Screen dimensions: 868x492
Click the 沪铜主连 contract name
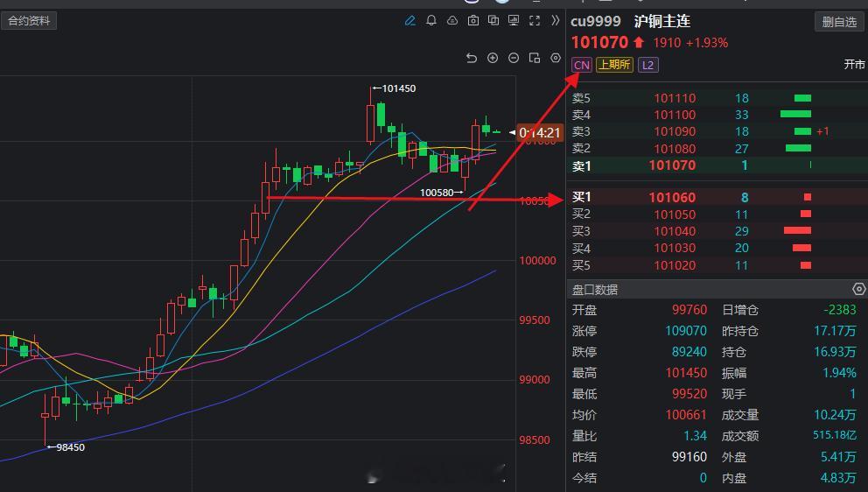[x=662, y=22]
